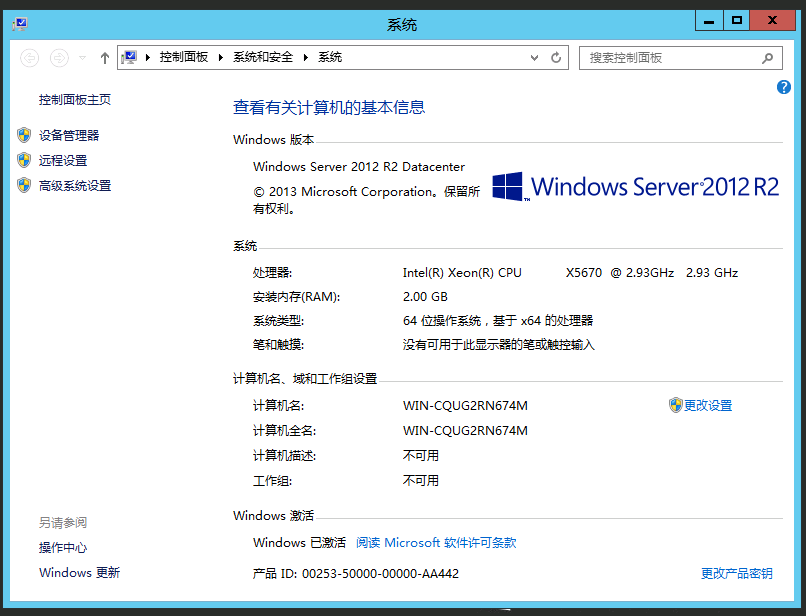This screenshot has height=616, width=806.
Task: Click the 计算机名 value WIN-CQUG2RN674M
Action: [465, 406]
